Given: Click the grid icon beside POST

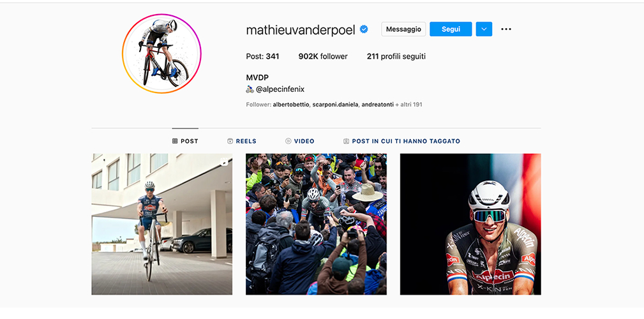Looking at the screenshot, I should click(175, 141).
